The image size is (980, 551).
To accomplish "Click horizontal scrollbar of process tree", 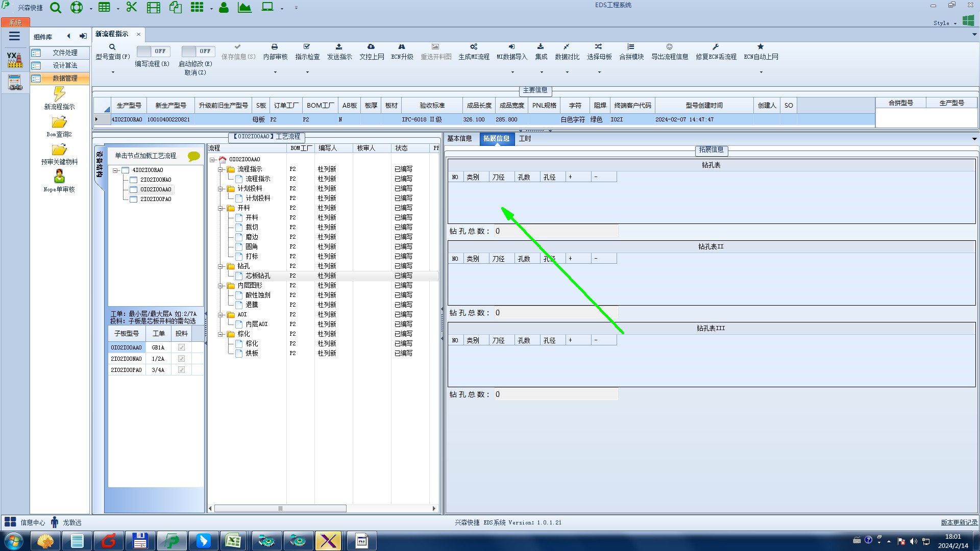I will pyautogui.click(x=280, y=509).
